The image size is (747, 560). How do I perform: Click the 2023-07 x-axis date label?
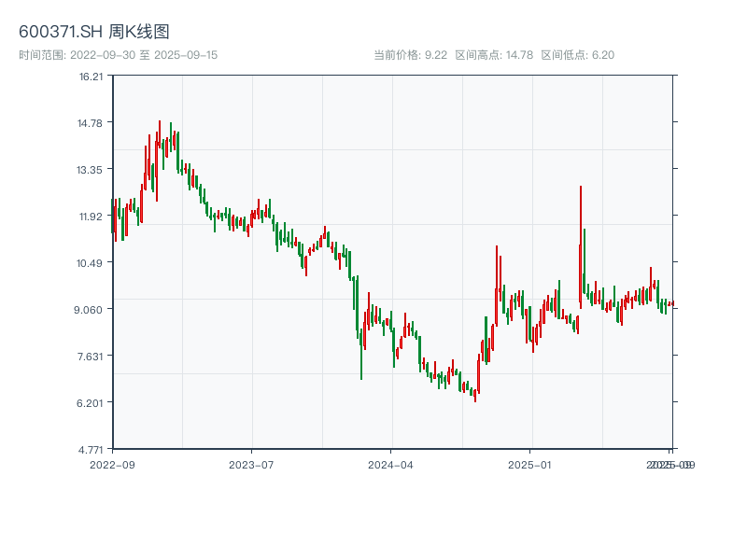coord(252,464)
